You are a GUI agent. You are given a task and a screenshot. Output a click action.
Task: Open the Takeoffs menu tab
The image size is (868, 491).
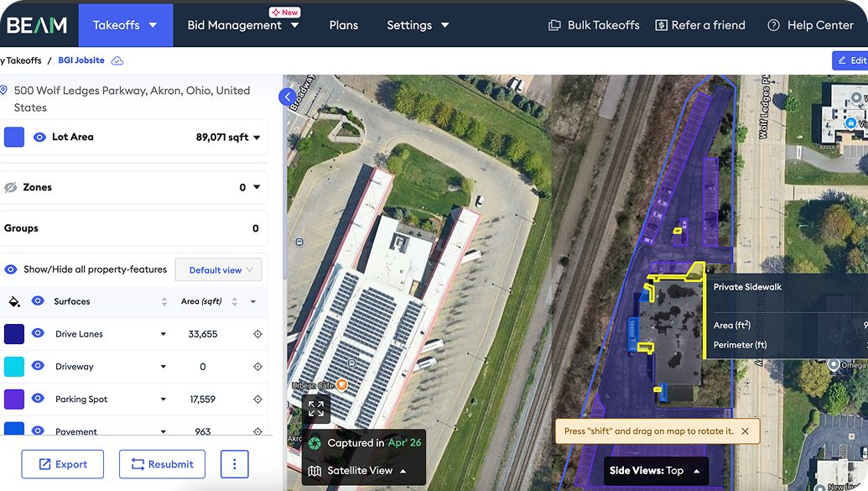(126, 25)
